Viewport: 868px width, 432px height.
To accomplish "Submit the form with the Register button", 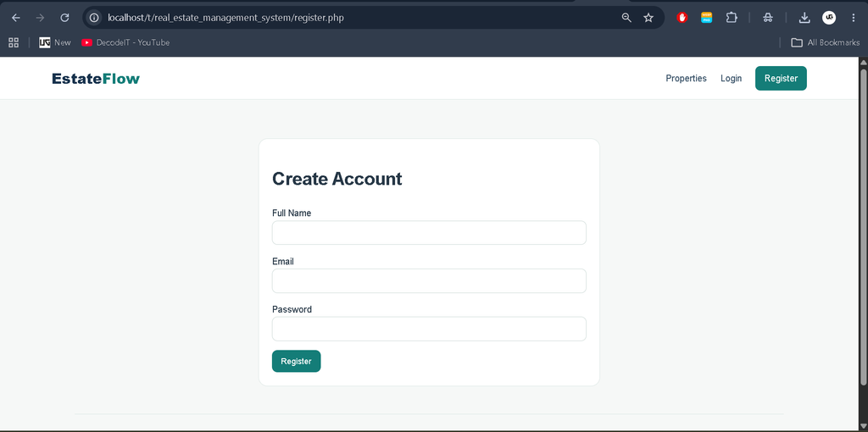I will click(296, 361).
